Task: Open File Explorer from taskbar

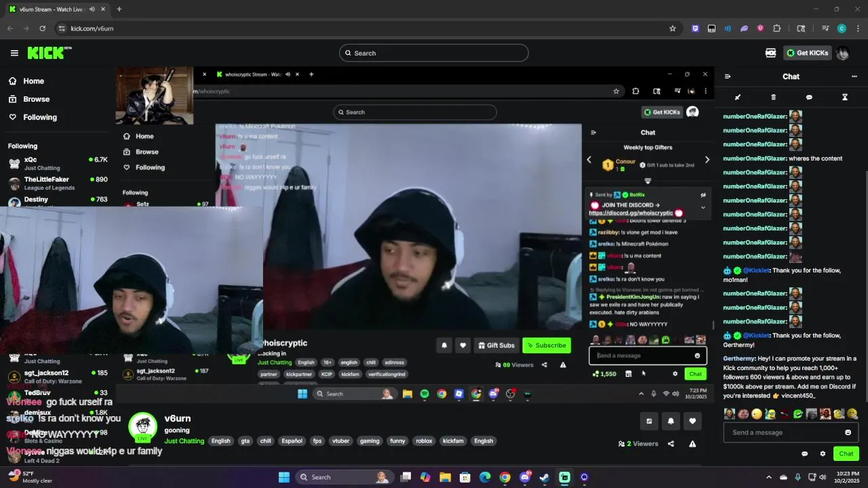Action: point(446,477)
